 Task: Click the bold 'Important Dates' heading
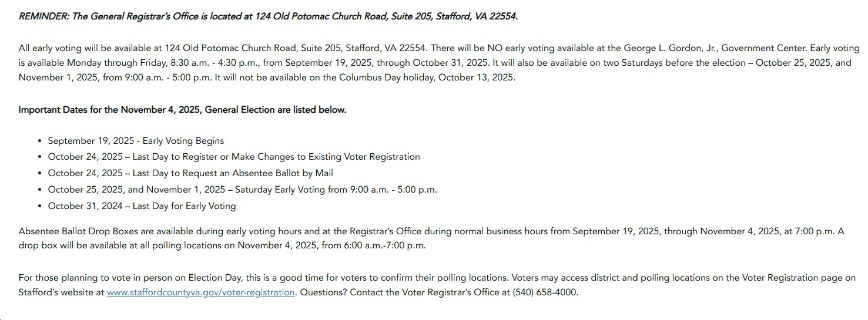click(182, 110)
